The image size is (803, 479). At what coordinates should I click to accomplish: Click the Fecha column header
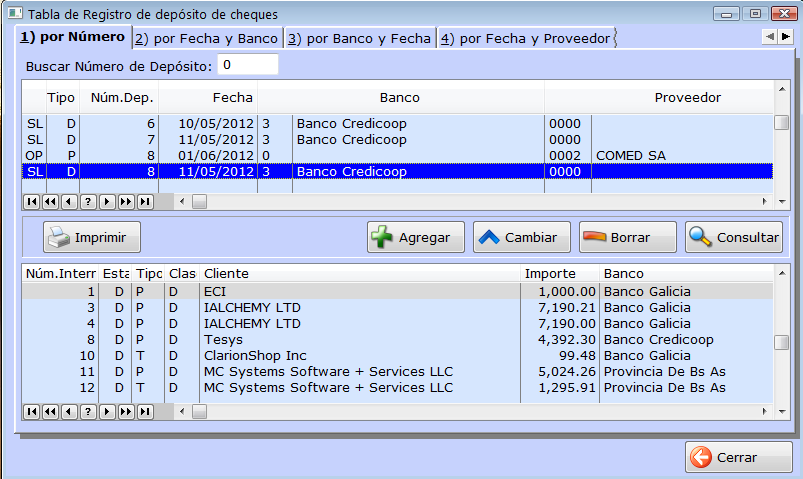[208, 97]
